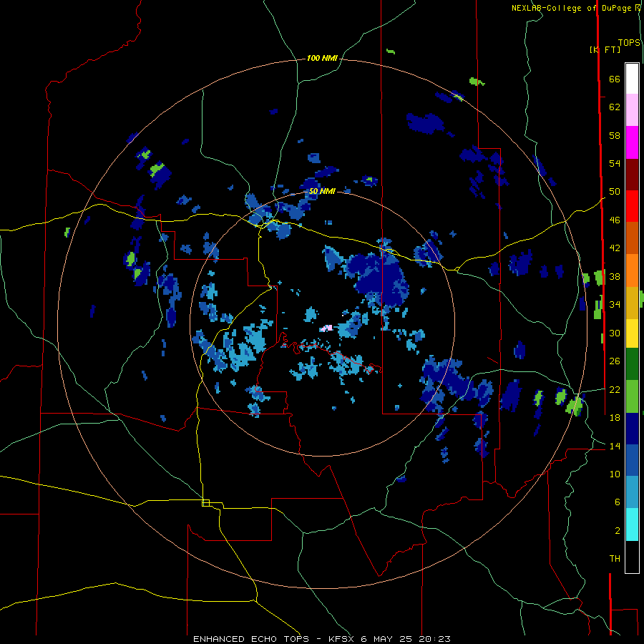The image size is (644, 644).
Task: Click the 54 legend value
Action: click(615, 163)
